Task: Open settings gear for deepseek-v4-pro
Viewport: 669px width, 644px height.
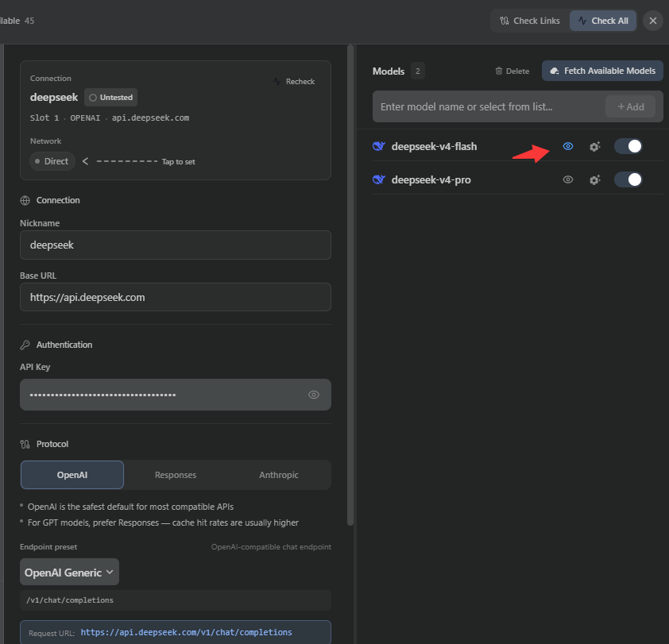Action: pyautogui.click(x=595, y=179)
